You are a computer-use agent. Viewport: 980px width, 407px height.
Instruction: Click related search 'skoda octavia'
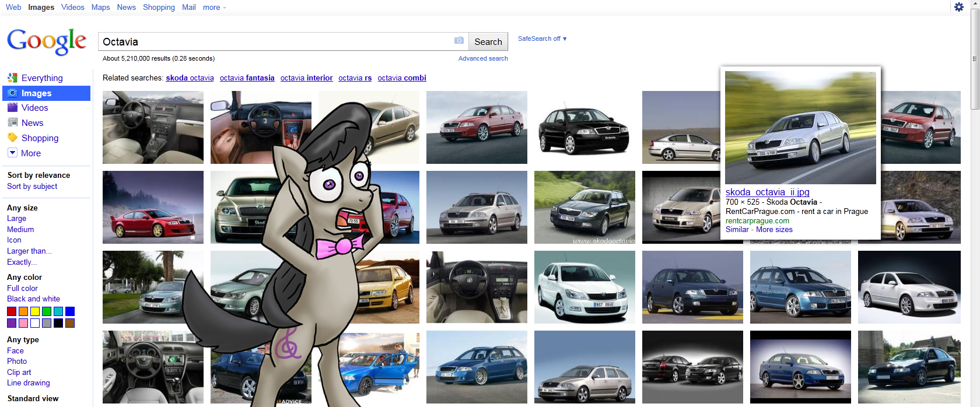click(x=190, y=78)
